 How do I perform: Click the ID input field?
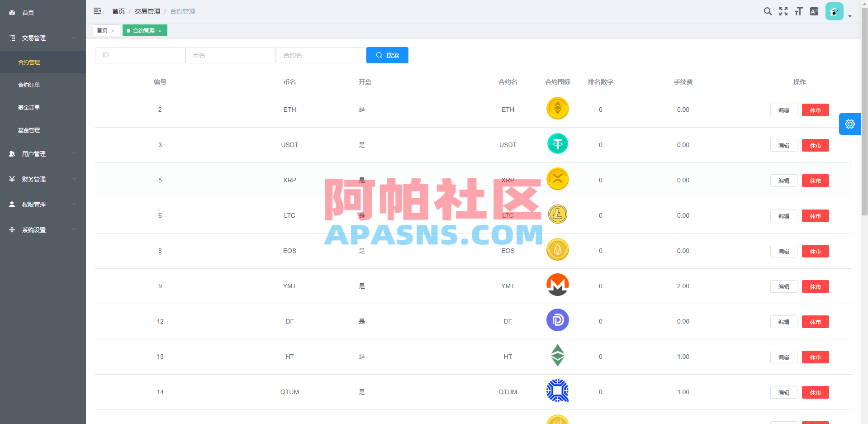point(140,55)
